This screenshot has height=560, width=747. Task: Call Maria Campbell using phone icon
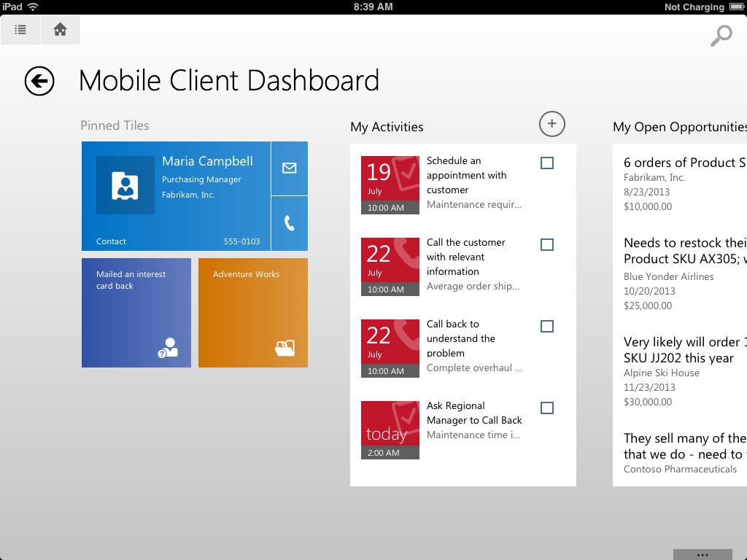[289, 223]
